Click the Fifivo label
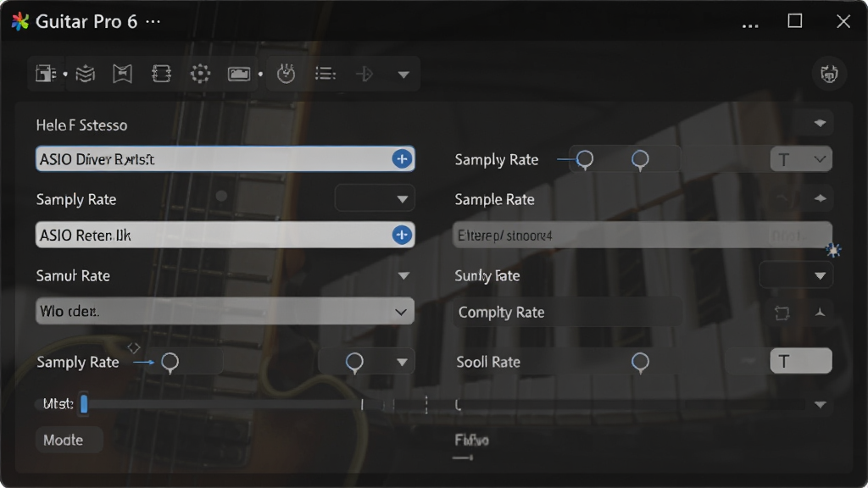868x488 pixels. [471, 441]
